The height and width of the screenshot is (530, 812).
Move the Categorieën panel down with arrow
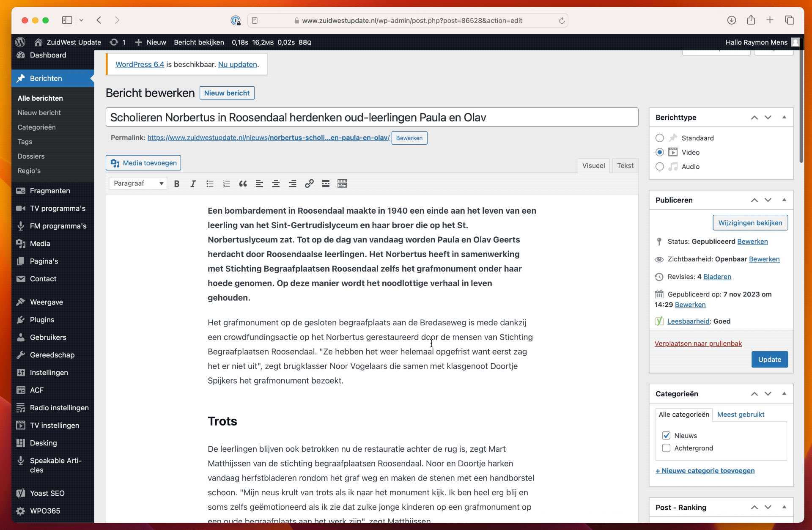[x=768, y=394]
